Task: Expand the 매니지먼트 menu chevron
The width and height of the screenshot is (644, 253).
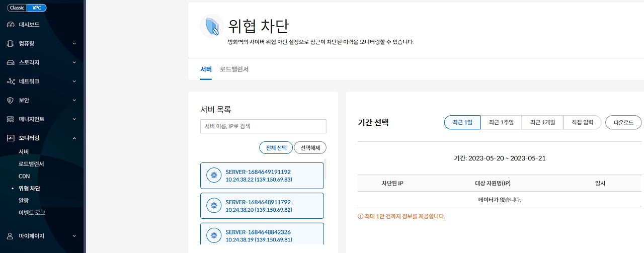Action: 74,119
